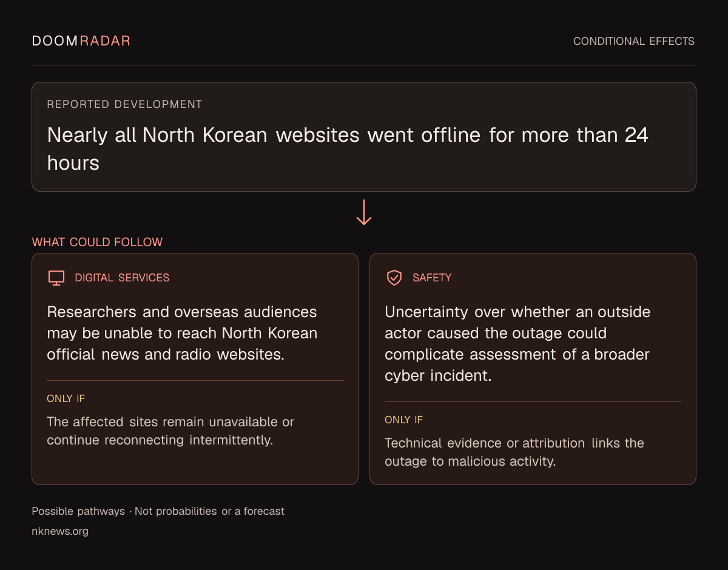The image size is (728, 570).
Task: Click the SAFETY category label
Action: pyautogui.click(x=432, y=278)
